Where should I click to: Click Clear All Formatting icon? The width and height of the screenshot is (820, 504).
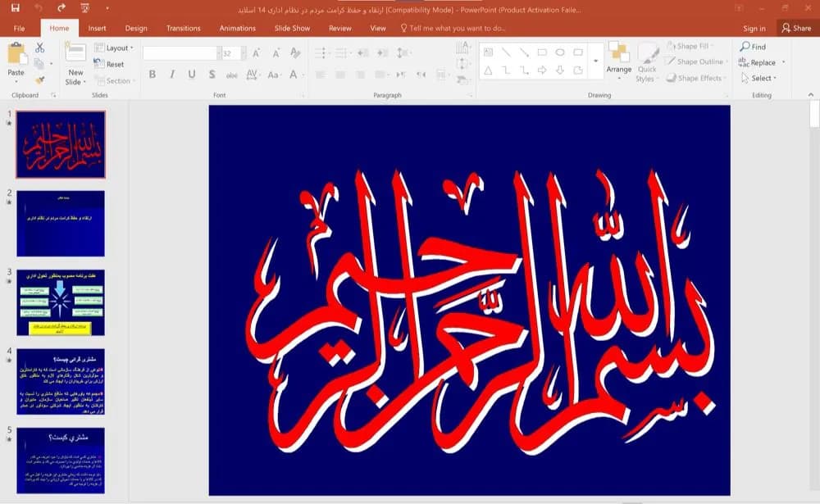click(295, 52)
